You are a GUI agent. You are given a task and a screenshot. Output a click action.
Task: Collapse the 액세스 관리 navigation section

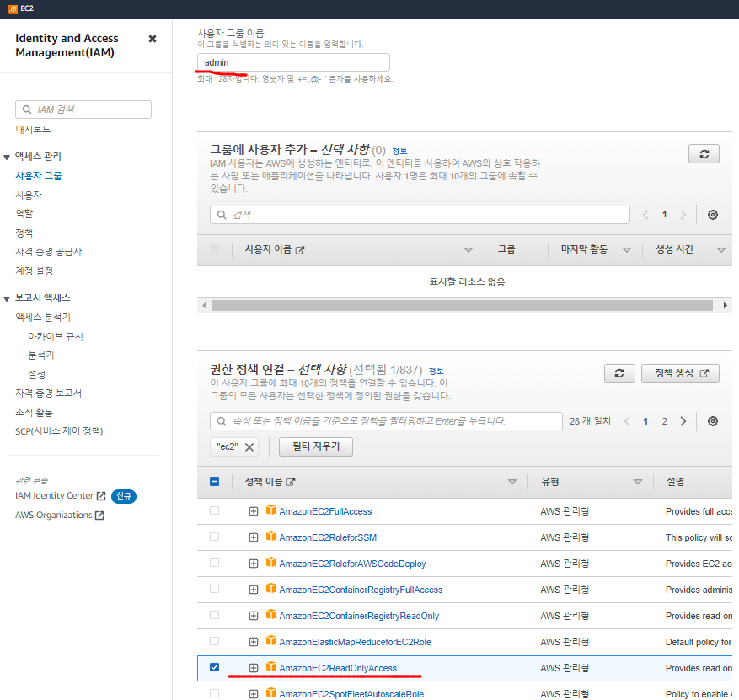point(7,158)
